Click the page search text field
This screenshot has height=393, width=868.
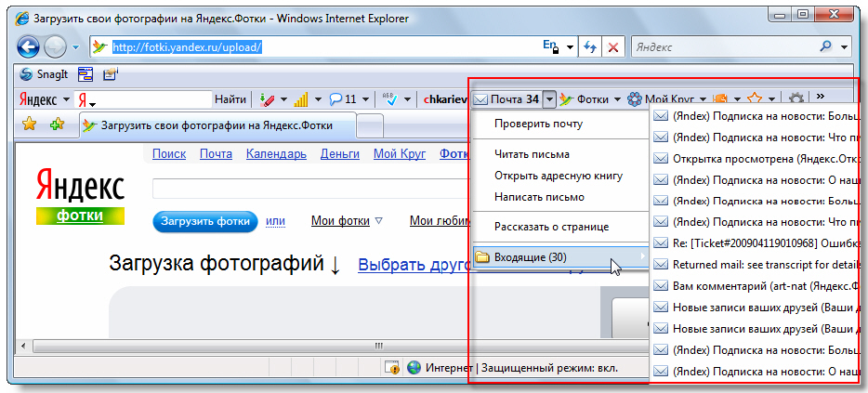point(311,189)
